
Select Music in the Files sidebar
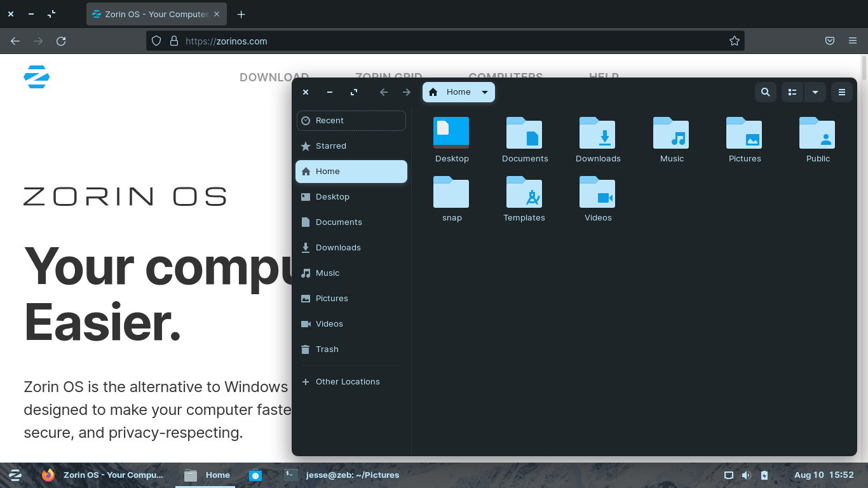351,273
